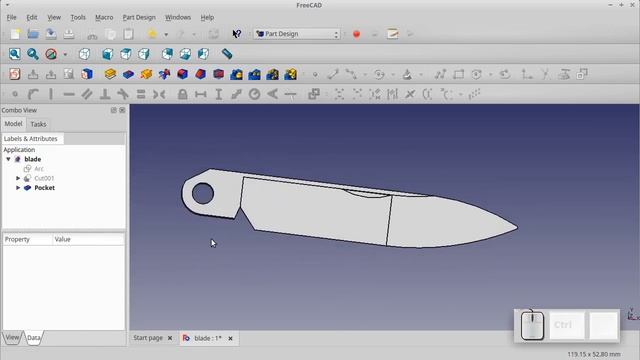
Task: Set the top view cube icon
Action: 126,54
